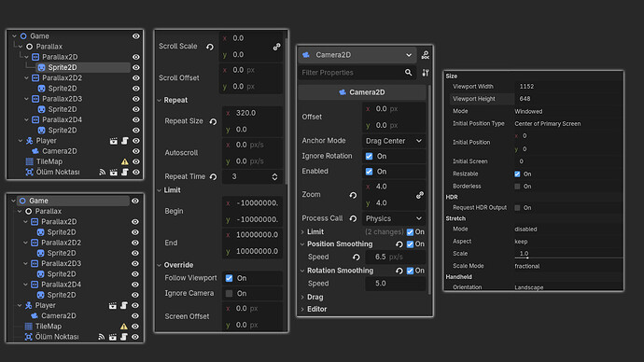Disable the Camera2D Limit On checkbox

pyautogui.click(x=410, y=232)
